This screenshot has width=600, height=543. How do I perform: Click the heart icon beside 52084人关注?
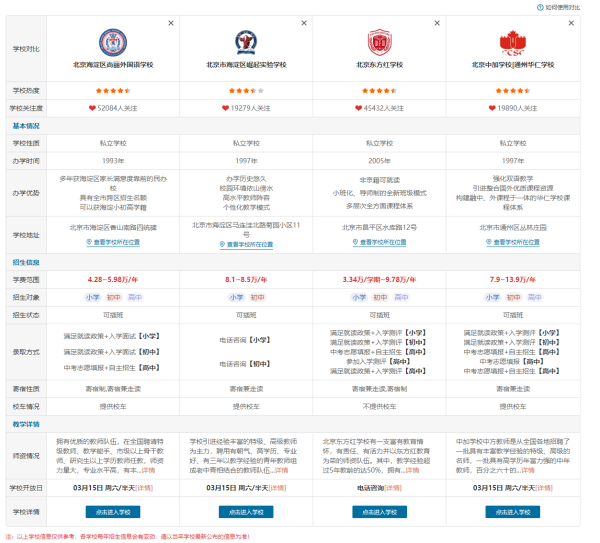click(x=92, y=107)
